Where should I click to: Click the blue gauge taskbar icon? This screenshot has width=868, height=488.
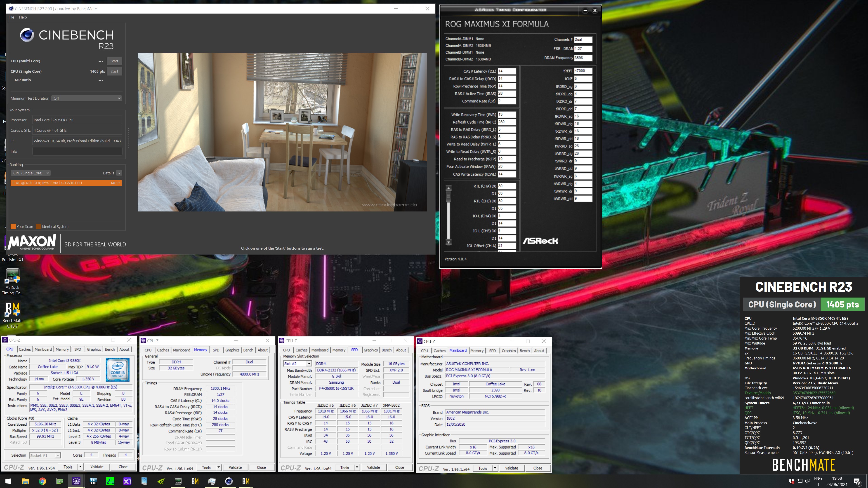tap(144, 481)
